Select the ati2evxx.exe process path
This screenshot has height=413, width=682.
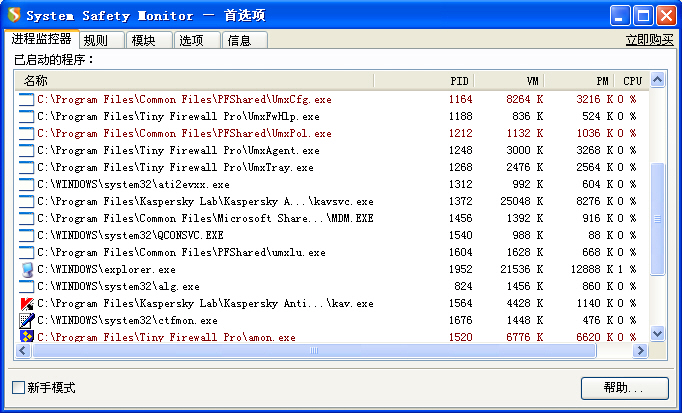[133, 184]
